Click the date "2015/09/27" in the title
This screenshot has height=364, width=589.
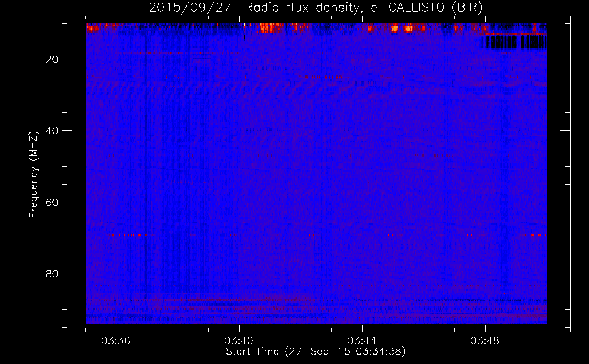[190, 8]
